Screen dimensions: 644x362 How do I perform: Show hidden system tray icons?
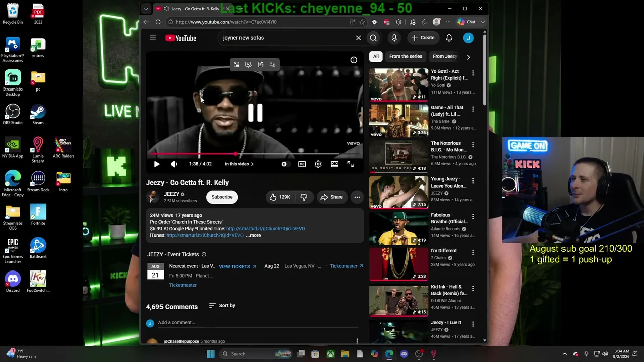565,354
